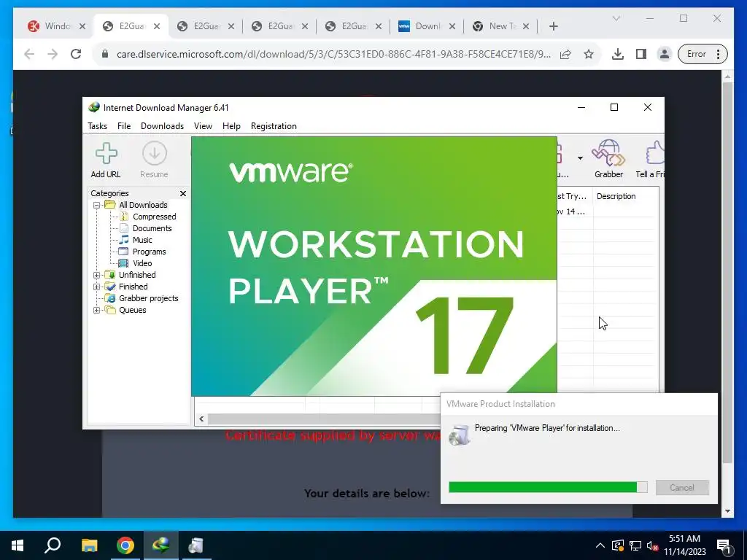Screen dimensions: 747x560
Task: Open the Chrome profile icon
Action: point(664,54)
